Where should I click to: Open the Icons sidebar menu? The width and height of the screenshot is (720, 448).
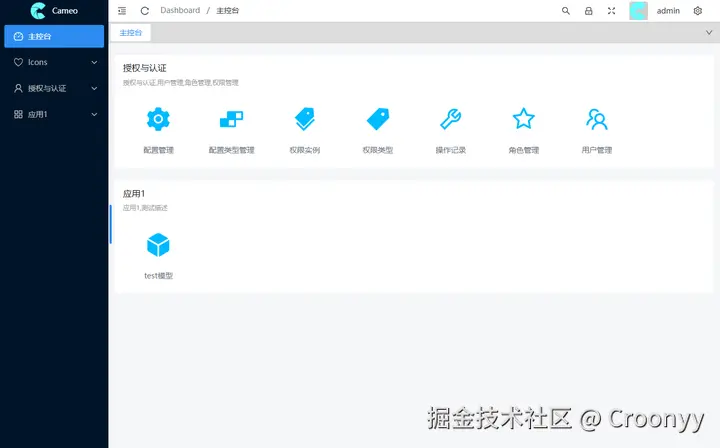(54, 62)
